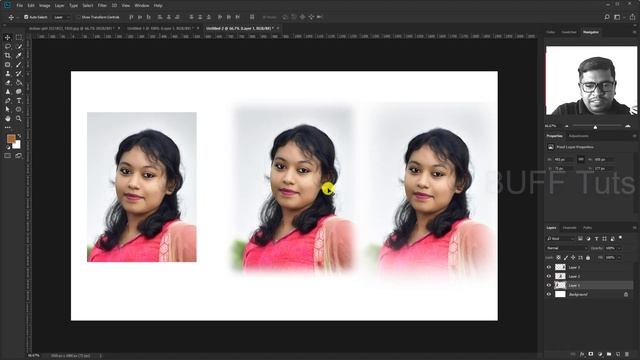Viewport: 640px width, 360px height.
Task: Select the Path Selection tool
Action: tap(8, 109)
